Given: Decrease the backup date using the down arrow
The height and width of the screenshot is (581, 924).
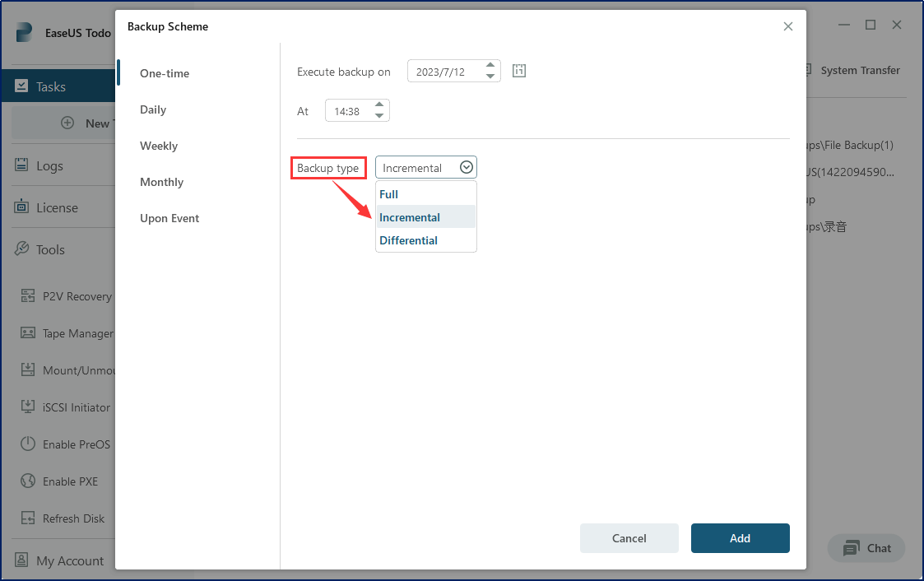Looking at the screenshot, I should 490,77.
